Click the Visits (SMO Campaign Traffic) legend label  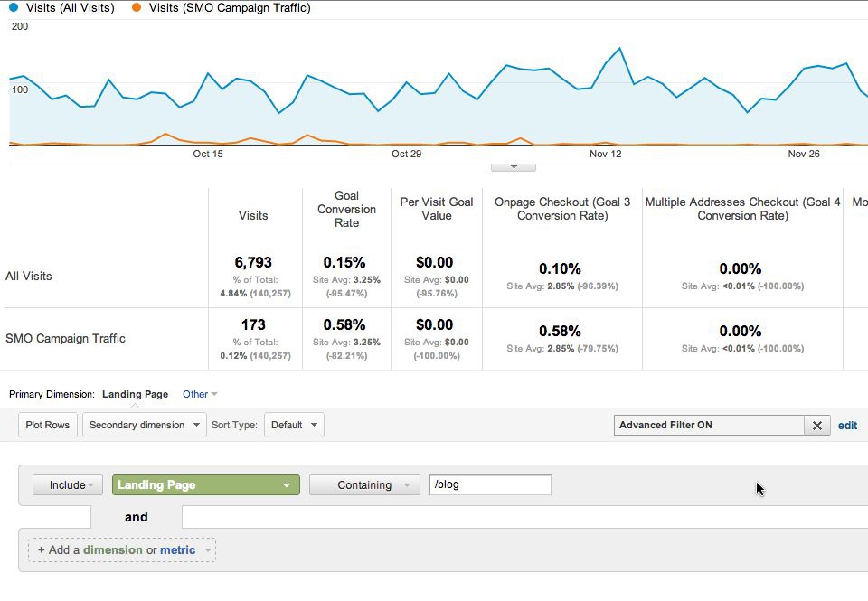click(230, 8)
